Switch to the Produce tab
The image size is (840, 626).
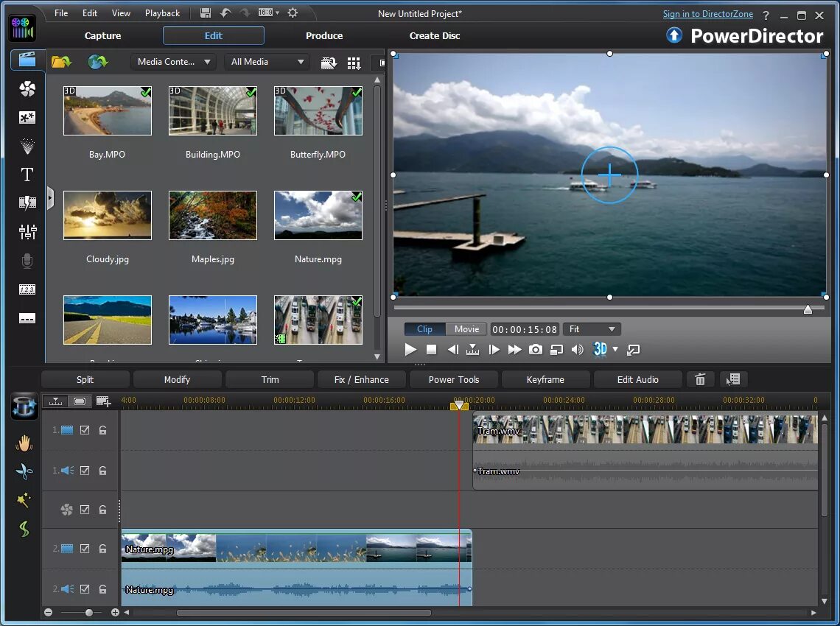[324, 35]
